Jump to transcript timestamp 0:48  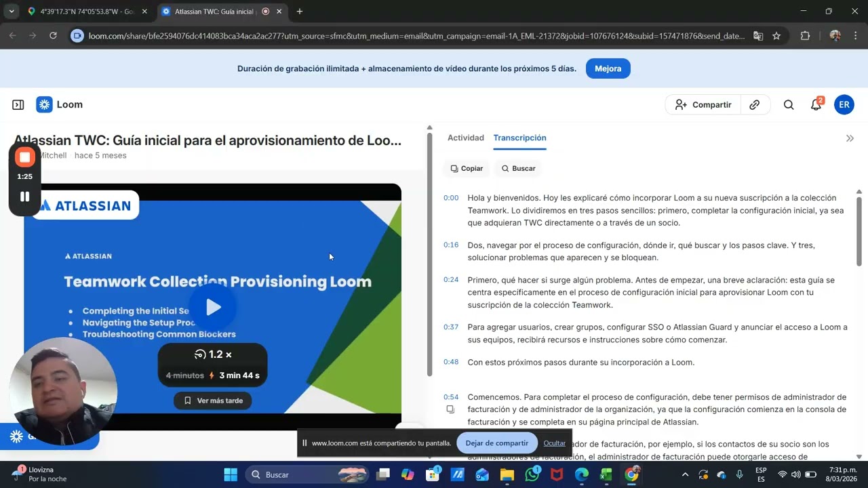pyautogui.click(x=451, y=362)
